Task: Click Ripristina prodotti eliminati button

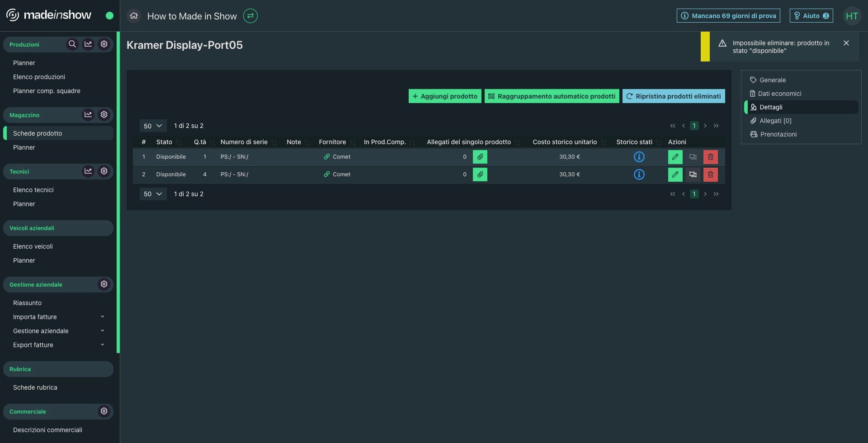Action: pyautogui.click(x=674, y=96)
